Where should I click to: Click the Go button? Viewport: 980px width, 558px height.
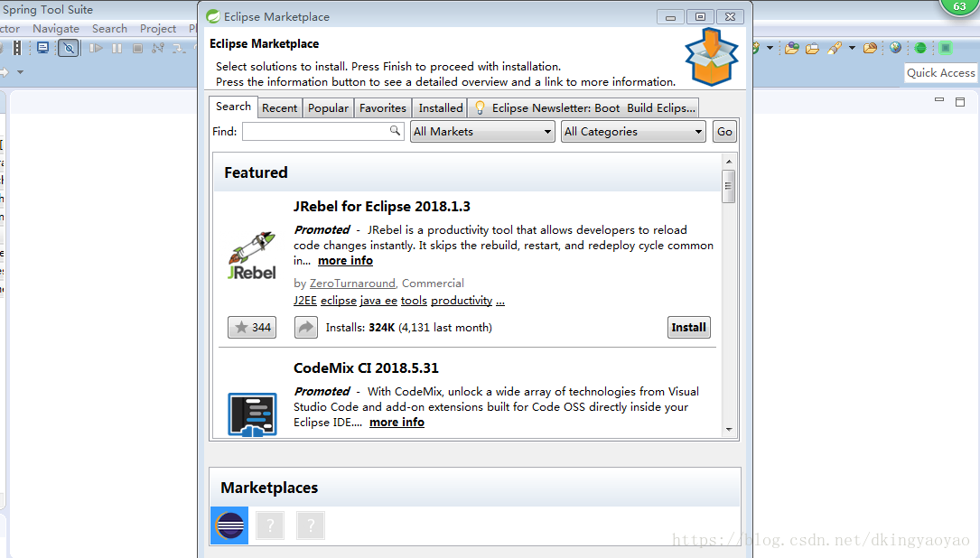724,132
